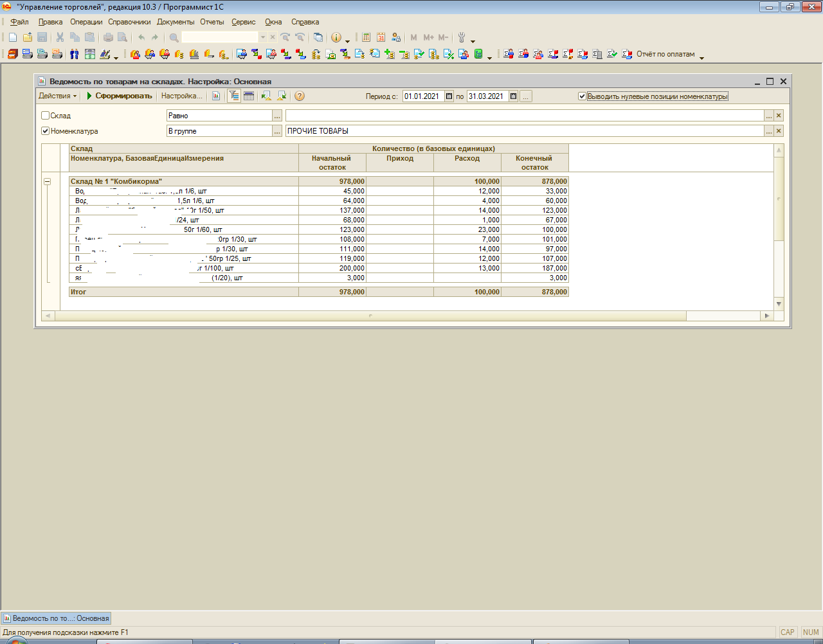
Task: Collapse the Склад № 1 Комбикорма group
Action: [x=47, y=182]
